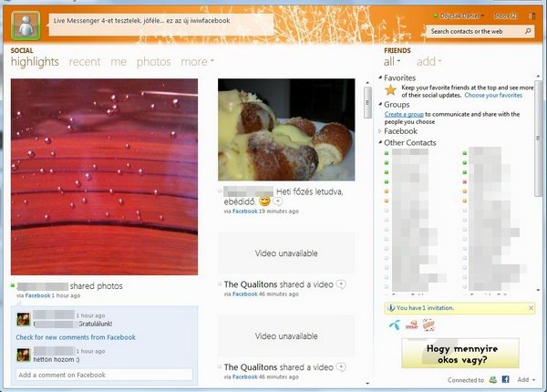Expand the Facebook contacts group
The width and height of the screenshot is (547, 392).
[x=380, y=131]
